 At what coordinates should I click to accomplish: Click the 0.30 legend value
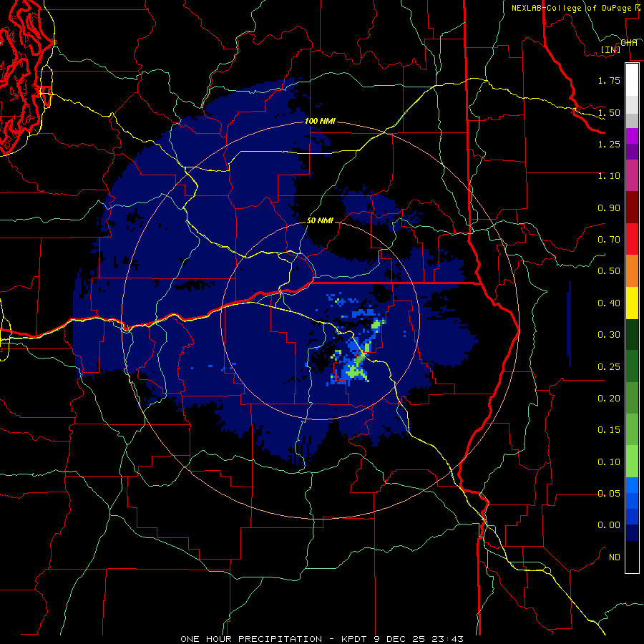(x=609, y=335)
